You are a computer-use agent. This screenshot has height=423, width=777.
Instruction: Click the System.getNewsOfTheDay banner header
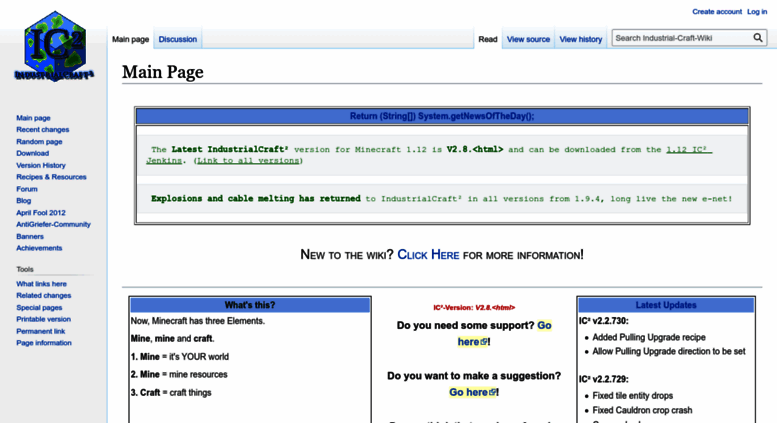click(x=442, y=116)
